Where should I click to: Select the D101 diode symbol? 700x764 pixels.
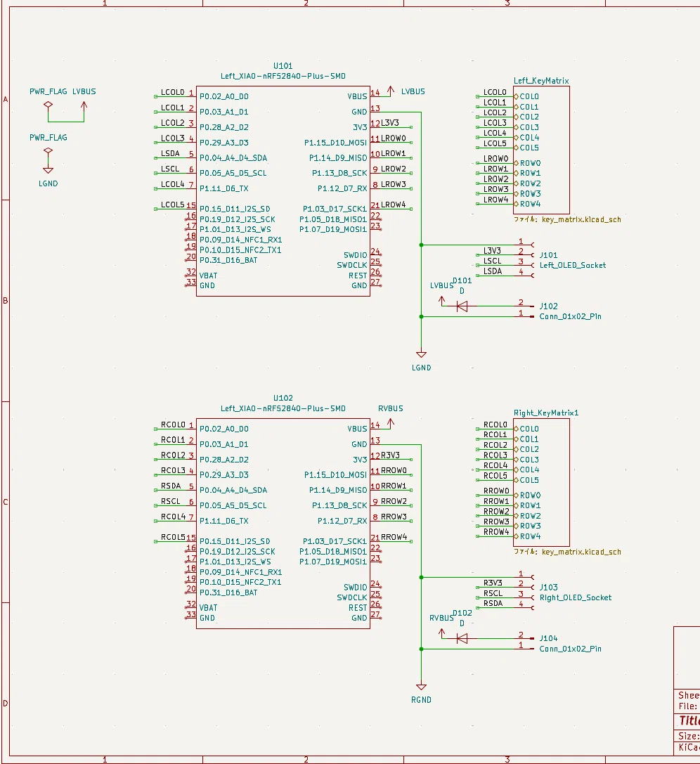pos(462,306)
